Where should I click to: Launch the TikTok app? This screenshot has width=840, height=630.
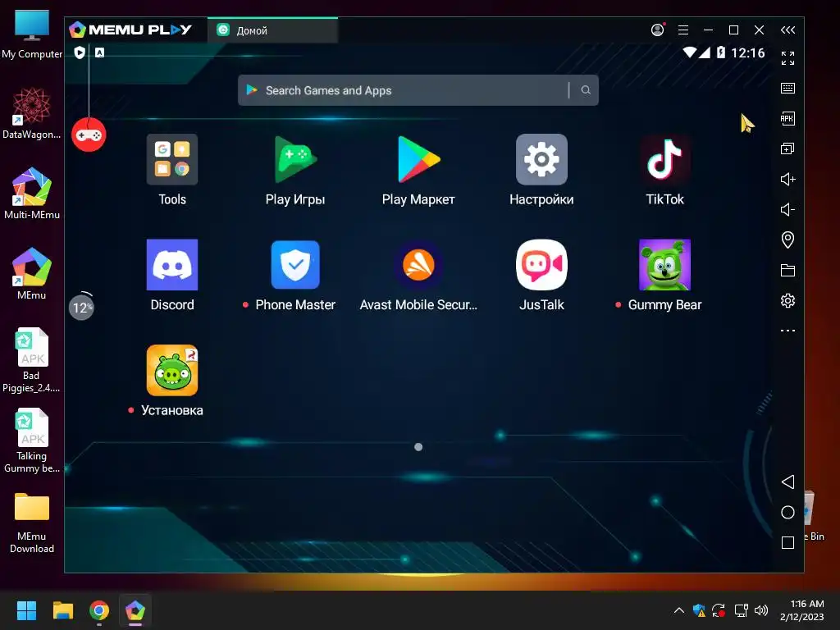point(664,160)
